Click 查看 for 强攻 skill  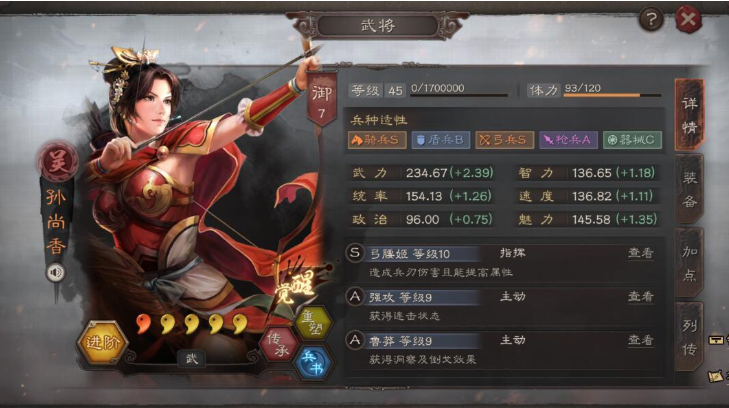coord(641,296)
